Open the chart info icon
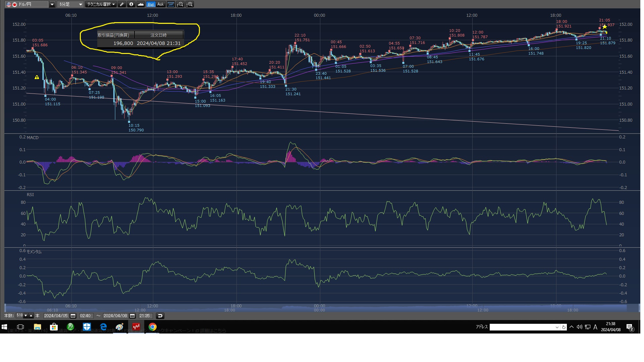The image size is (644, 362). tap(131, 4)
